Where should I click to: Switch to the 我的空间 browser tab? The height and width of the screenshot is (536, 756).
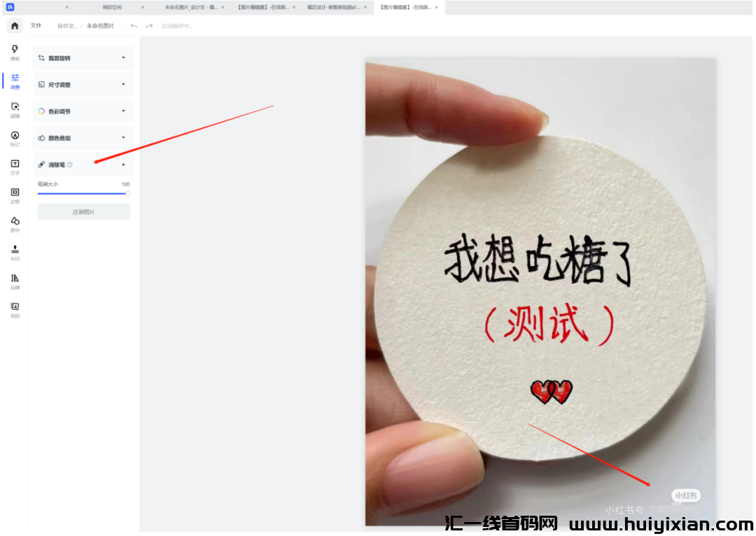click(x=111, y=7)
